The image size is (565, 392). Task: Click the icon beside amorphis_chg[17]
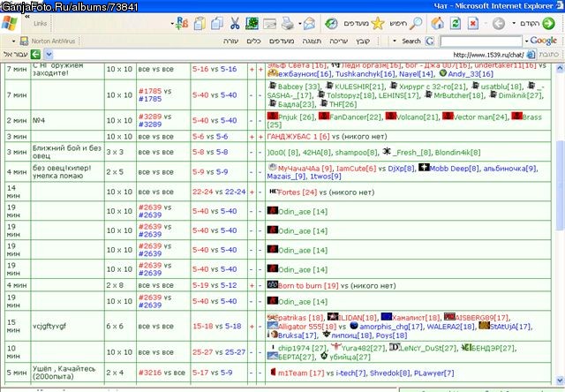tap(354, 326)
